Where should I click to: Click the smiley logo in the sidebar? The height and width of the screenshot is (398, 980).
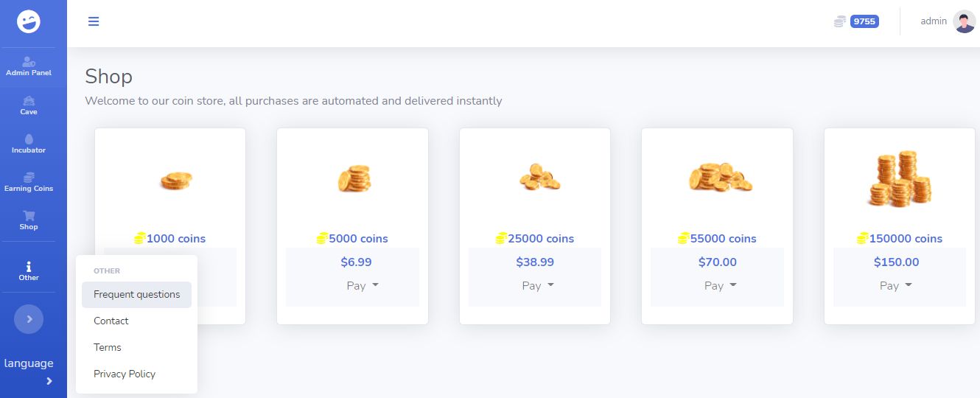click(29, 21)
